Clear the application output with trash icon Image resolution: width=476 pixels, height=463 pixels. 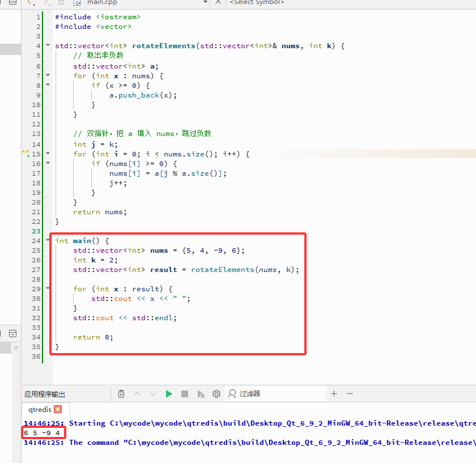[x=121, y=394]
